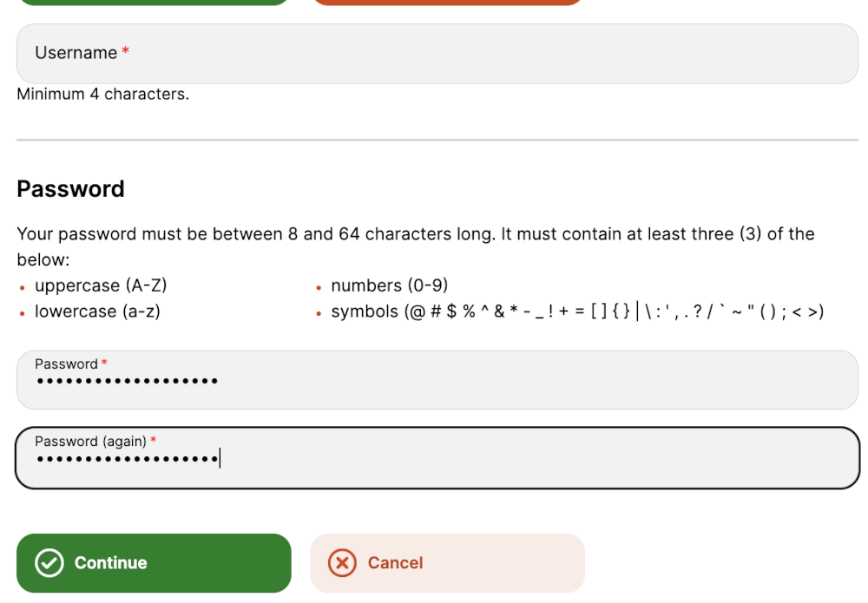Screen dimensions: 868x603
Task: Click the partially visible orange button at top
Action: [x=446, y=2]
